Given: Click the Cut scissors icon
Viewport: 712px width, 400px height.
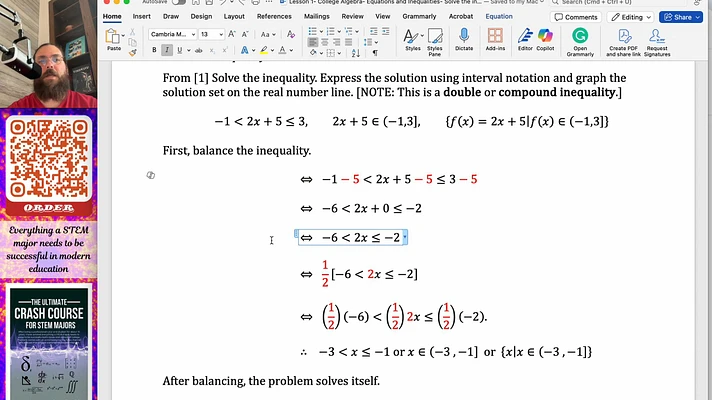Looking at the screenshot, I should [x=133, y=32].
